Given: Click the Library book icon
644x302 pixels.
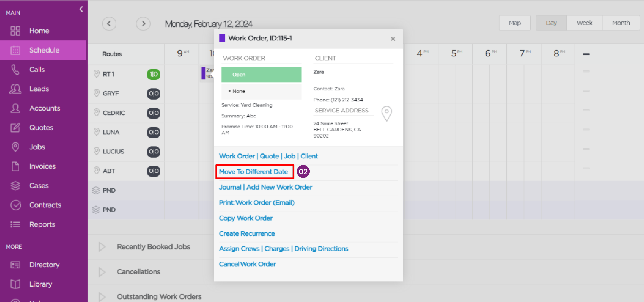Looking at the screenshot, I should [x=15, y=284].
